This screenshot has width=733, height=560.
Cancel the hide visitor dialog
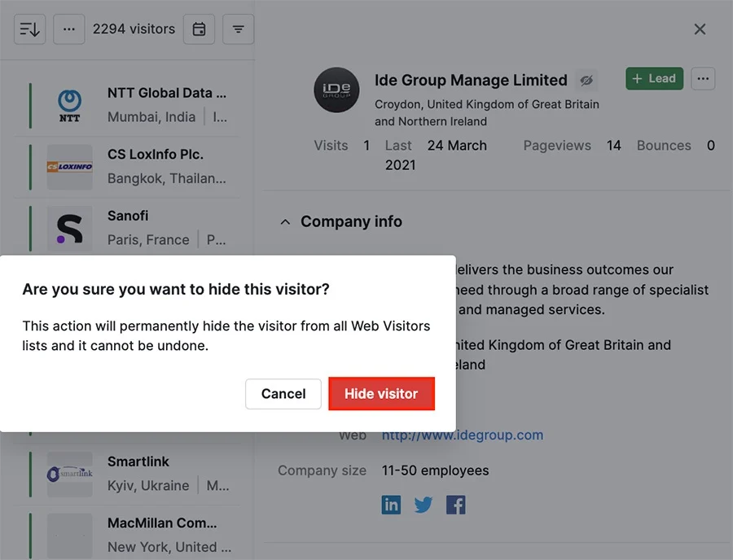(x=283, y=394)
